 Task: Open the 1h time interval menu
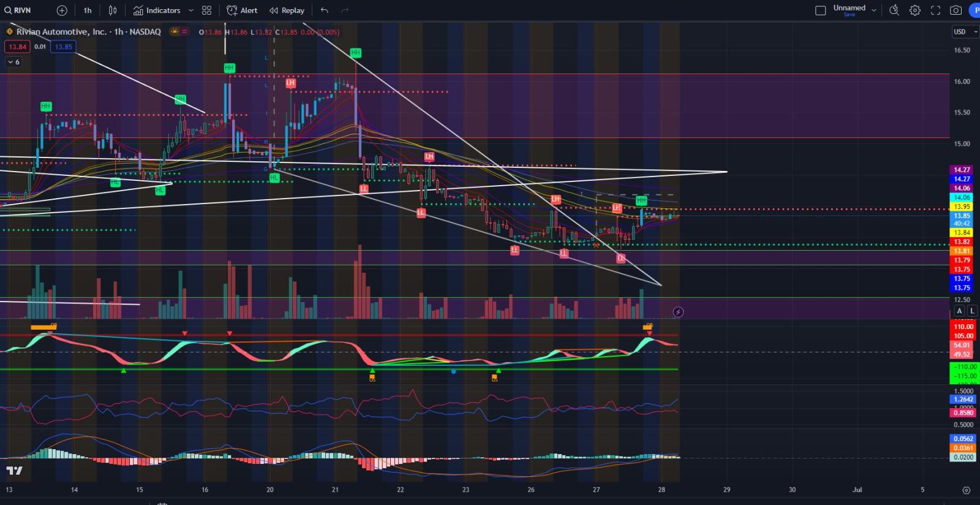click(x=88, y=10)
